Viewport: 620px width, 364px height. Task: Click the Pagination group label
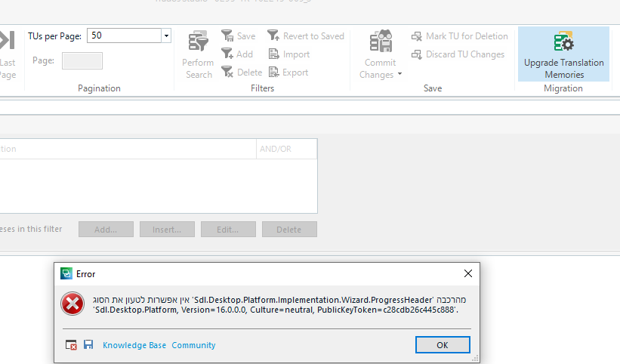tap(99, 88)
